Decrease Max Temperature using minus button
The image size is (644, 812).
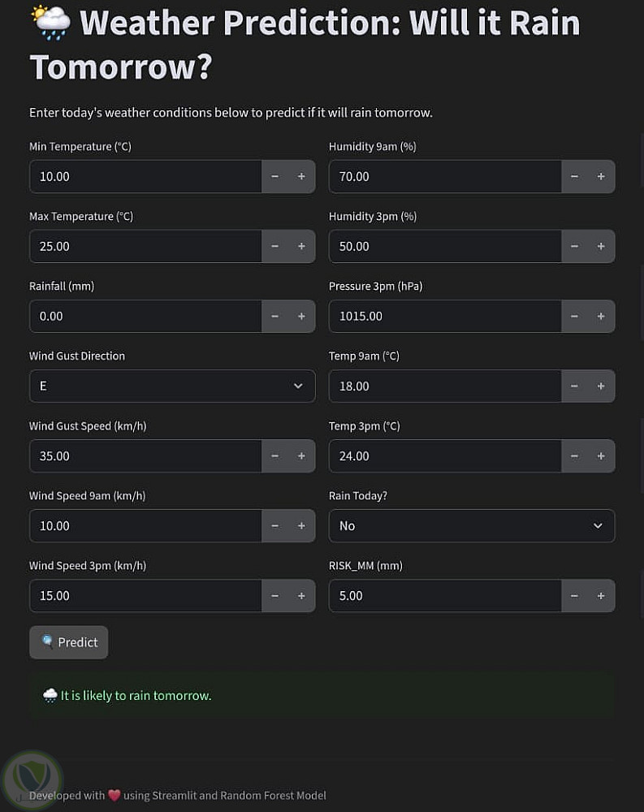click(275, 246)
